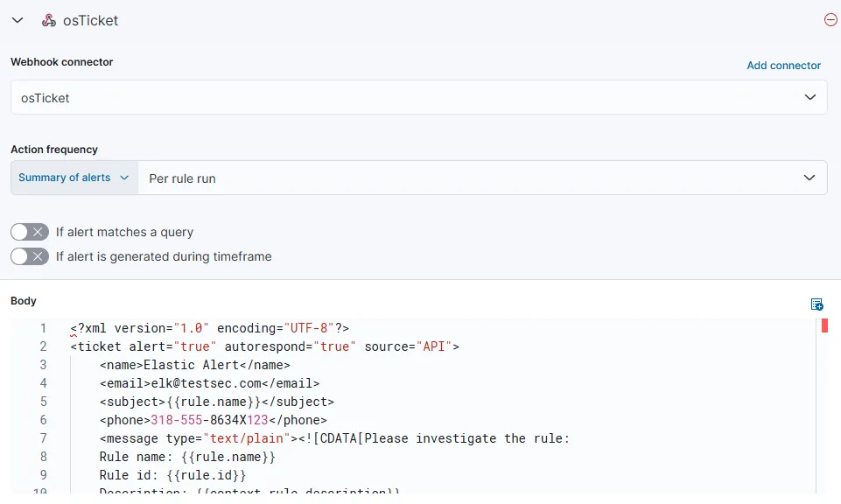Screen dimensions: 841x504
Task: Open the Summary of alerts dropdown
Action: pos(73,177)
